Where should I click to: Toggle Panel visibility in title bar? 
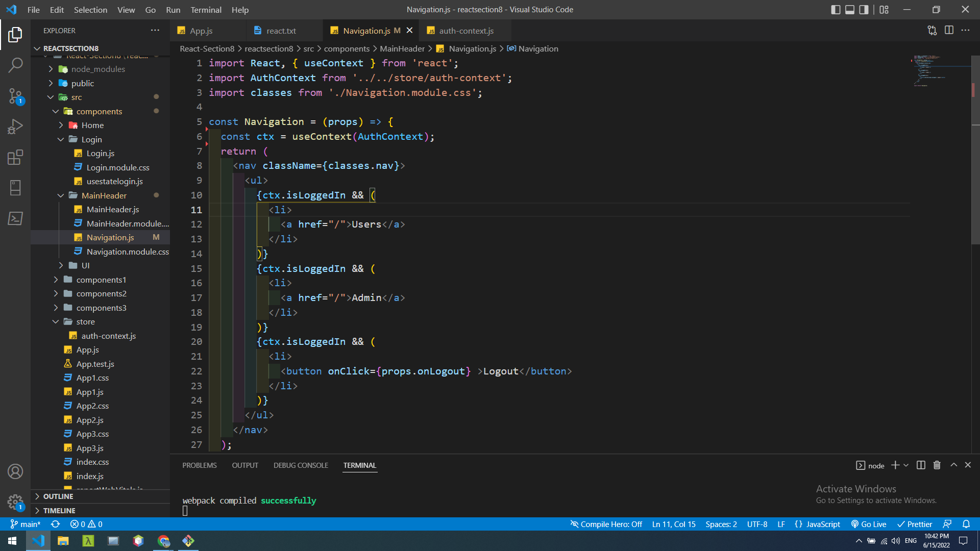click(x=850, y=10)
